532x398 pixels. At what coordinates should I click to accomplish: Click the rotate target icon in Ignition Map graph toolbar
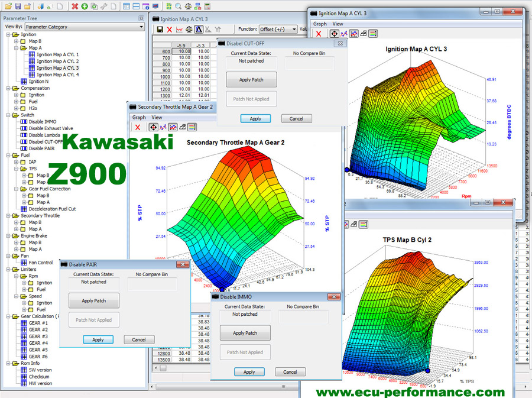tap(334, 34)
